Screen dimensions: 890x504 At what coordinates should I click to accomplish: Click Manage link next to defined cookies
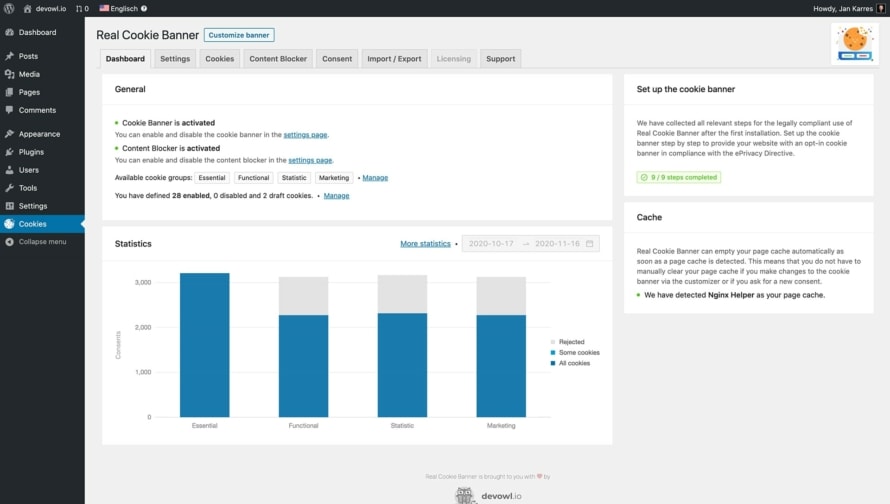pyautogui.click(x=337, y=196)
